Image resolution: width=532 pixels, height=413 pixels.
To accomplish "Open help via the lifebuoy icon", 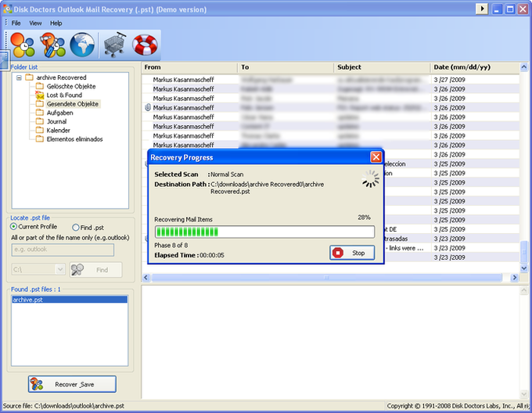I will 145,45.
